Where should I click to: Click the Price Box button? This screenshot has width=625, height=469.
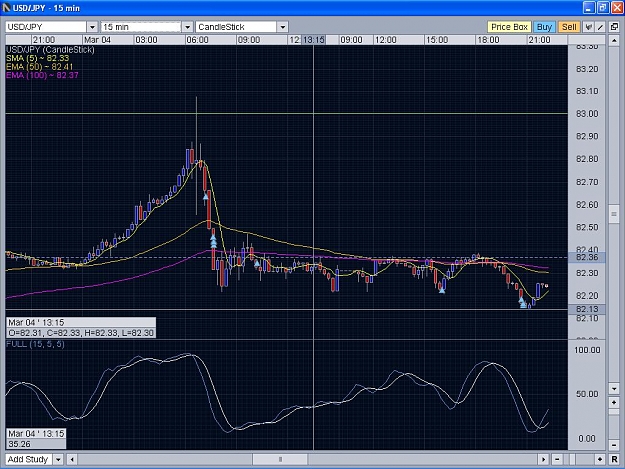509,27
